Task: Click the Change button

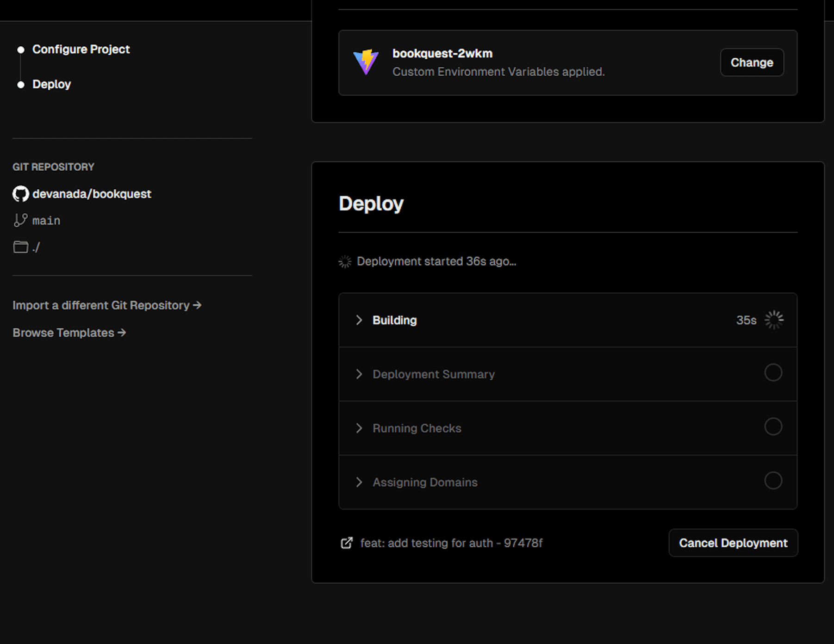Action: point(752,62)
